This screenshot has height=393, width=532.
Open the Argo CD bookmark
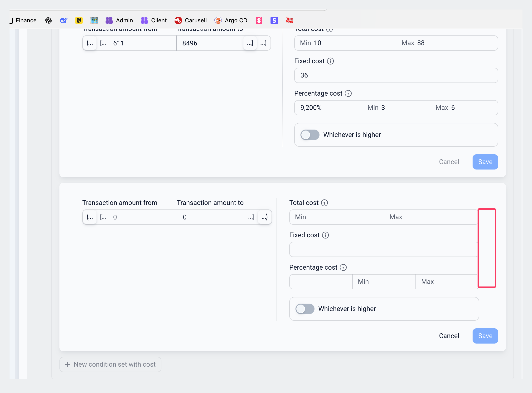(x=231, y=20)
